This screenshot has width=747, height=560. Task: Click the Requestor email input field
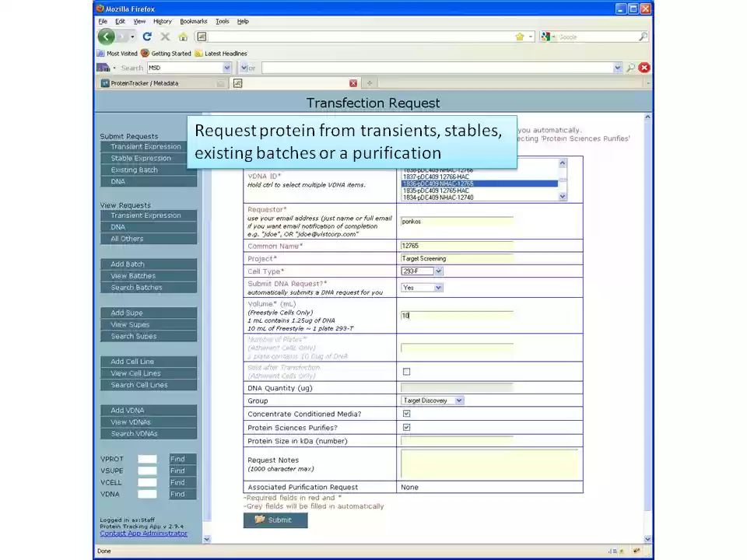[x=455, y=221]
